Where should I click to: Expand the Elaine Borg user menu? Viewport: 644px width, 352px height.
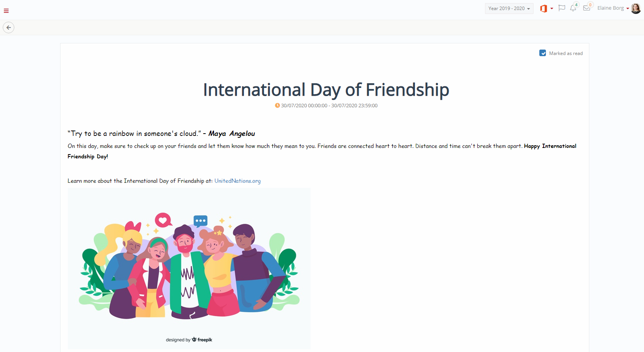(x=613, y=8)
